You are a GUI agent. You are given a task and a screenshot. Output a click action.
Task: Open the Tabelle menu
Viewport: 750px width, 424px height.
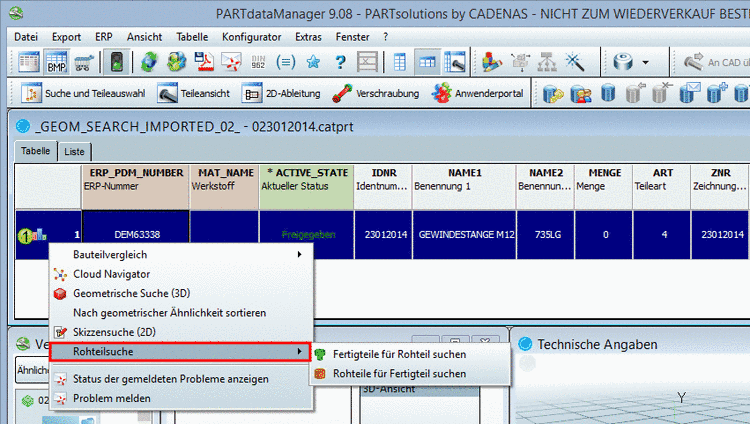pos(192,37)
